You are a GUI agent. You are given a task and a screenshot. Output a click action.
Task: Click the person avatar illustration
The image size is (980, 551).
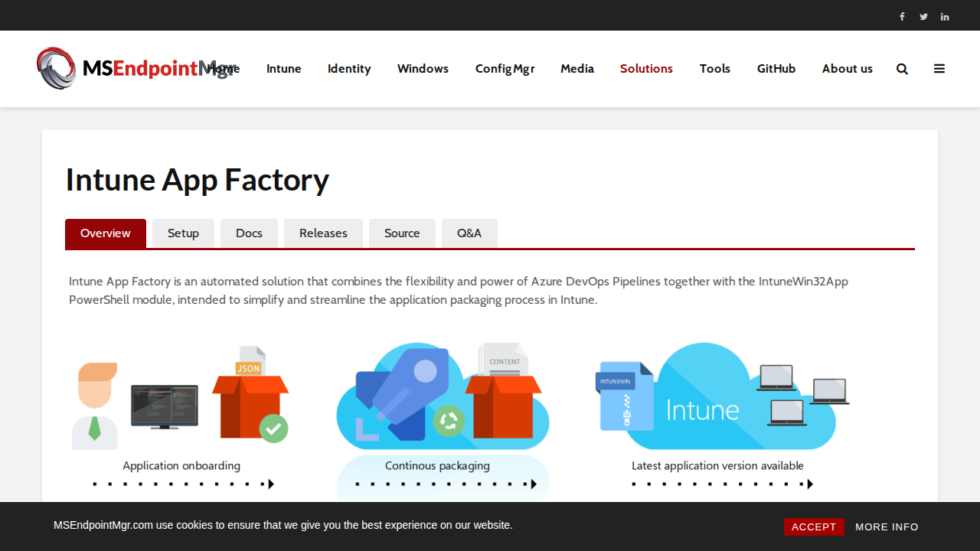coord(96,406)
